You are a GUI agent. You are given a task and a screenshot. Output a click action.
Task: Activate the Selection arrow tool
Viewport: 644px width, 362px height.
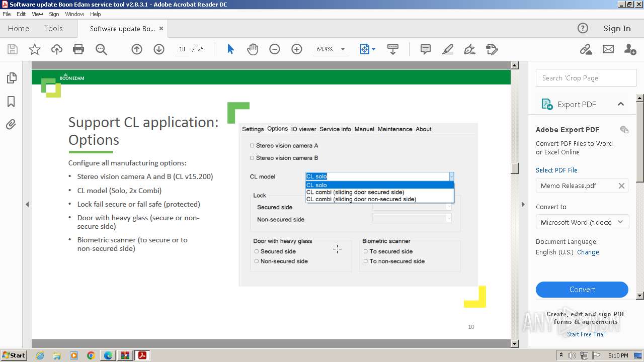click(230, 49)
